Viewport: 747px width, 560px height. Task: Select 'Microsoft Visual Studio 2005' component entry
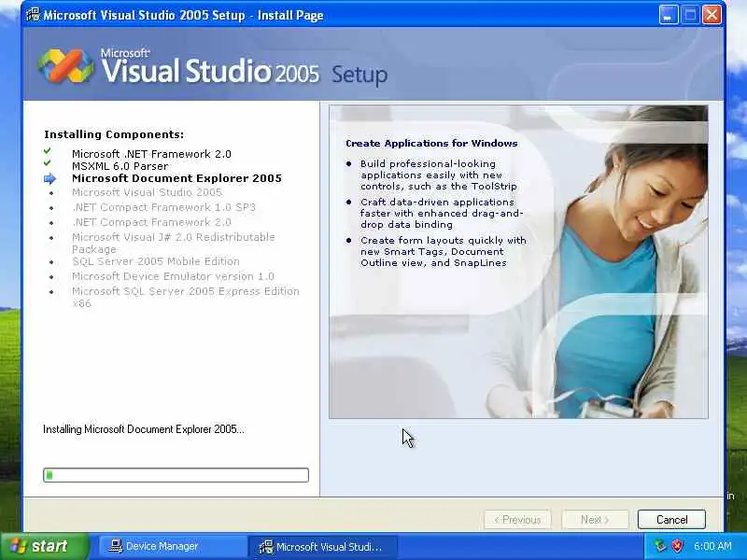pos(147,192)
